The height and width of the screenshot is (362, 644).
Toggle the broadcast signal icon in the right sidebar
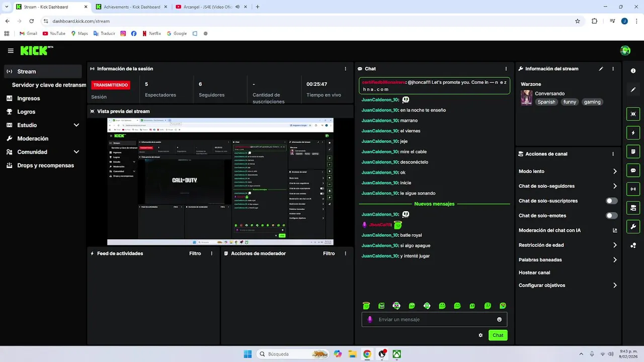click(x=633, y=189)
